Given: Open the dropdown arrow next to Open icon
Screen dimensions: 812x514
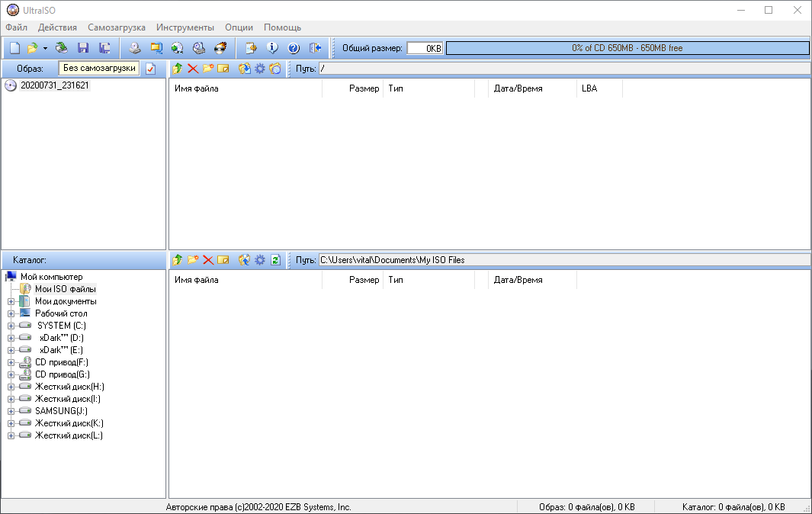Looking at the screenshot, I should coord(45,49).
